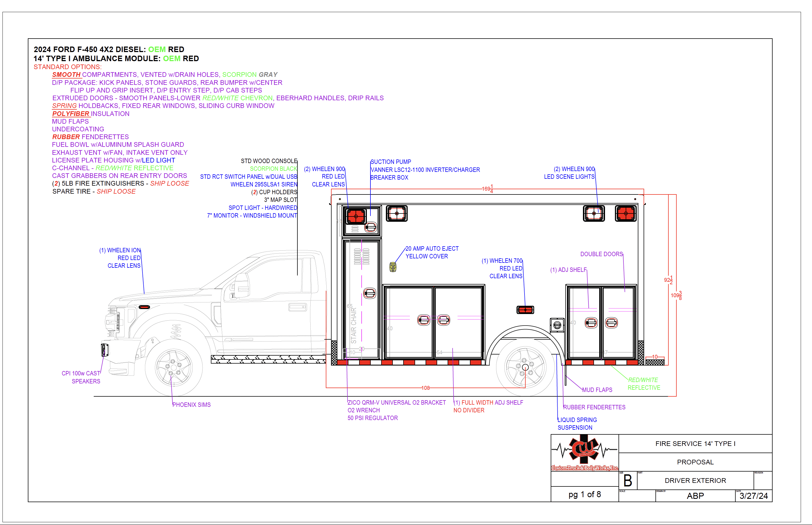Click 'FIRE SERVICE 14' TYPE I' title block
This screenshot has width=812, height=525.
tap(695, 443)
